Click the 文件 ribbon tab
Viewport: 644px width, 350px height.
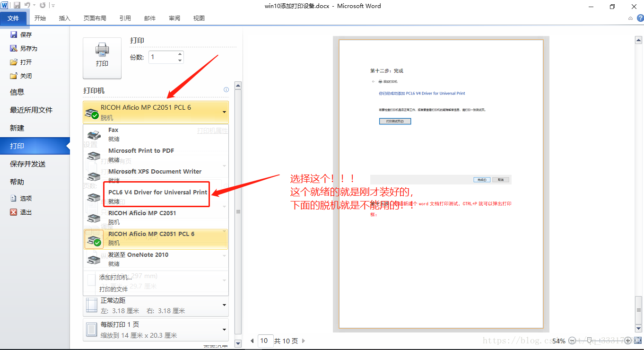13,18
